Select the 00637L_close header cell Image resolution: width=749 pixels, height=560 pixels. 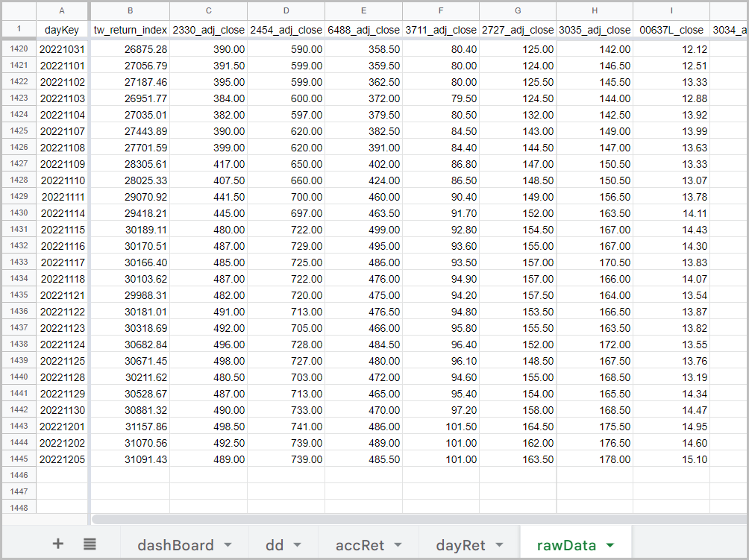[x=671, y=30]
